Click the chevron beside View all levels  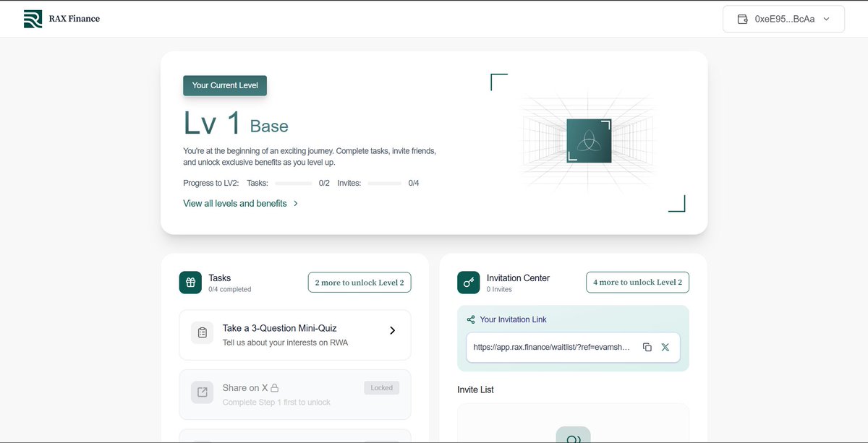click(295, 204)
